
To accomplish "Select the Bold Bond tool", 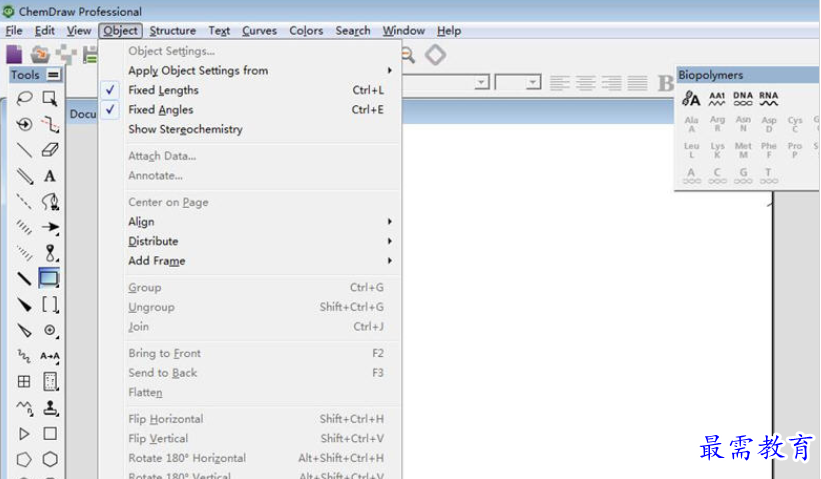I will [x=24, y=279].
